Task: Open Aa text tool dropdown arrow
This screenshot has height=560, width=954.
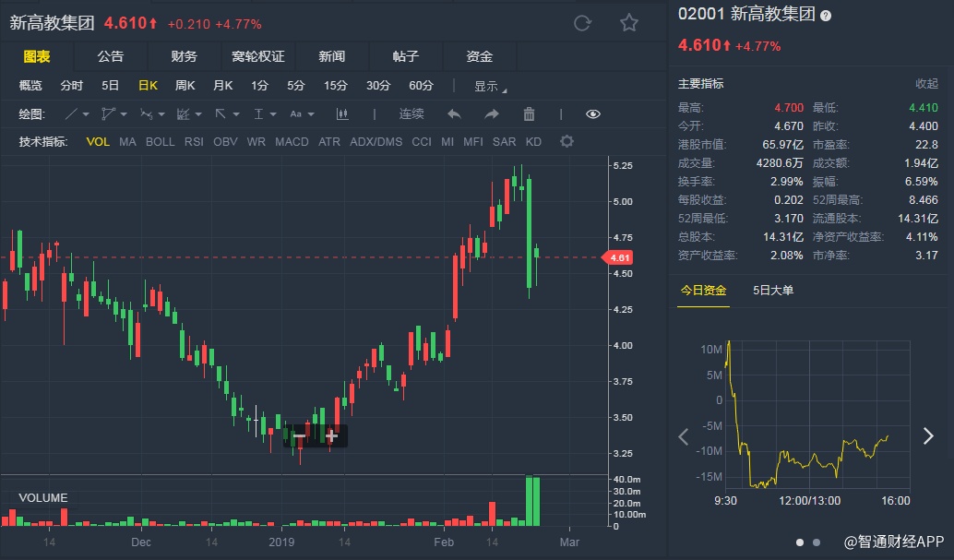Action: tap(311, 114)
